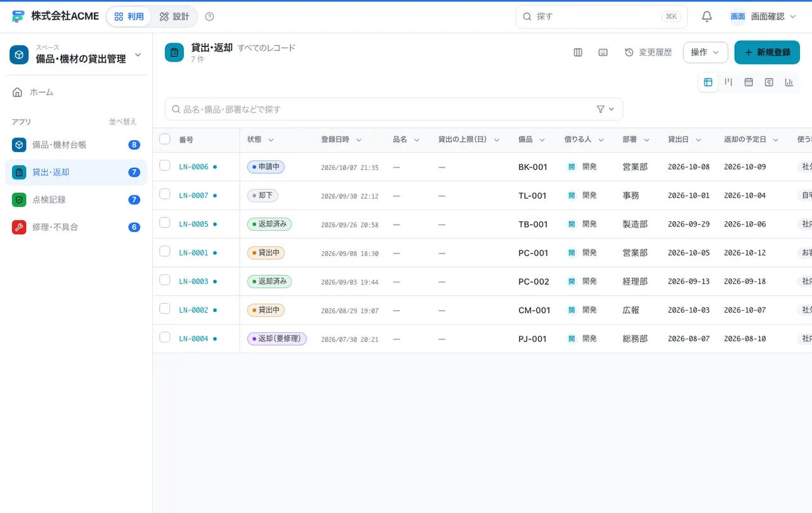Switch to the calendar view icon
This screenshot has height=513, width=812.
point(749,82)
